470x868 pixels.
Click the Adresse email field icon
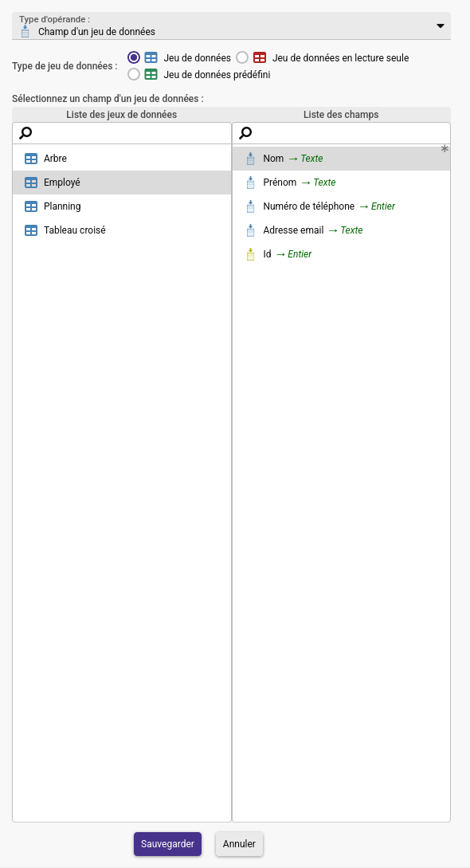[250, 230]
